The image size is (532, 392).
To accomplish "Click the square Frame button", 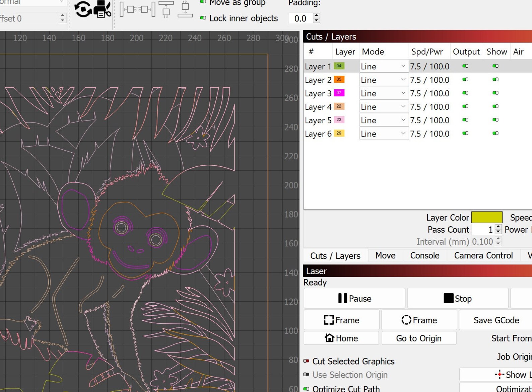I will click(x=341, y=320).
